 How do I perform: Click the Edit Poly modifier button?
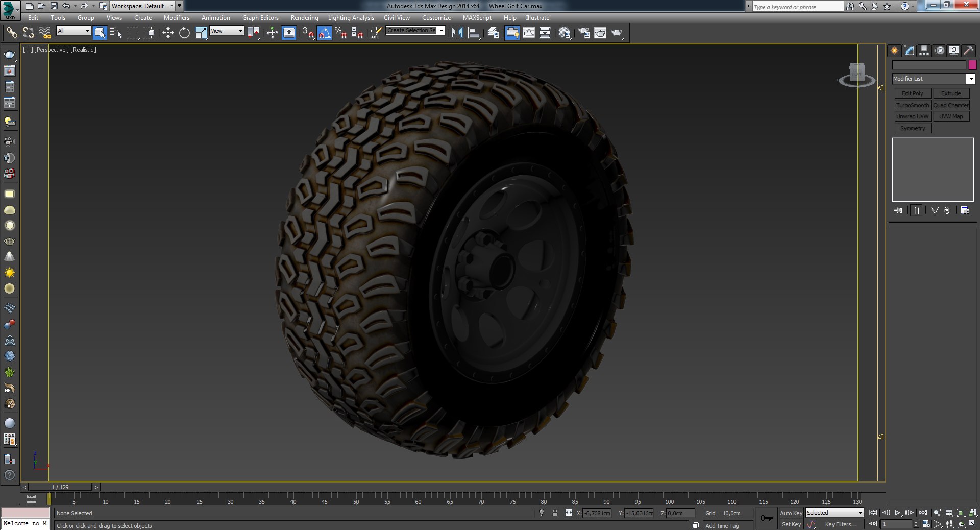coord(913,93)
